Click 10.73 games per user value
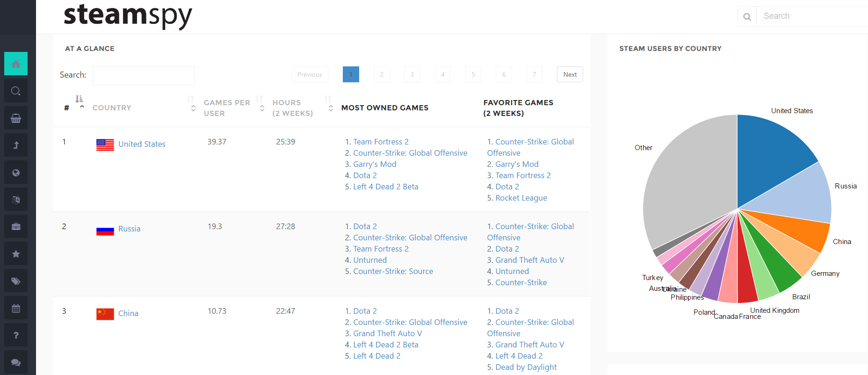Image resolution: width=868 pixels, height=375 pixels. 217,311
